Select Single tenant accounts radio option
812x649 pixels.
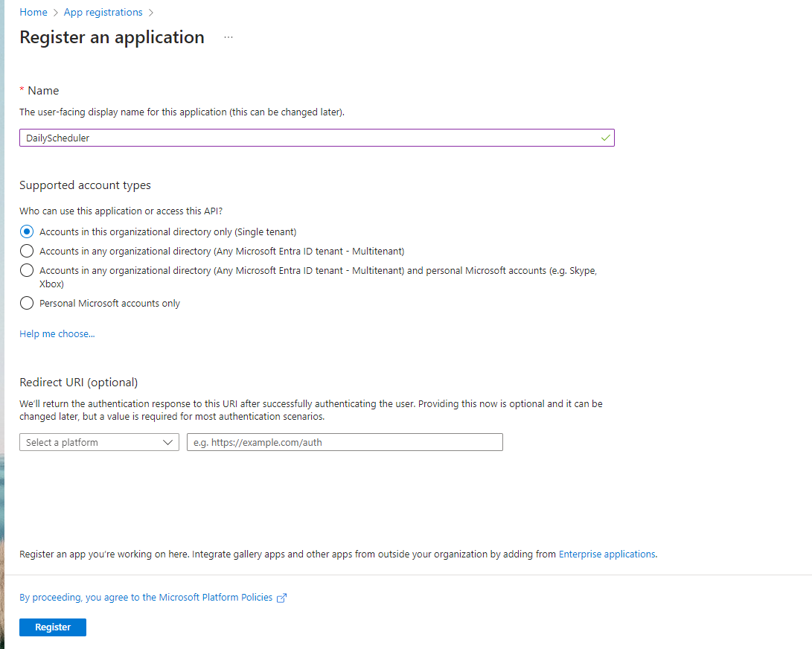tap(26, 231)
